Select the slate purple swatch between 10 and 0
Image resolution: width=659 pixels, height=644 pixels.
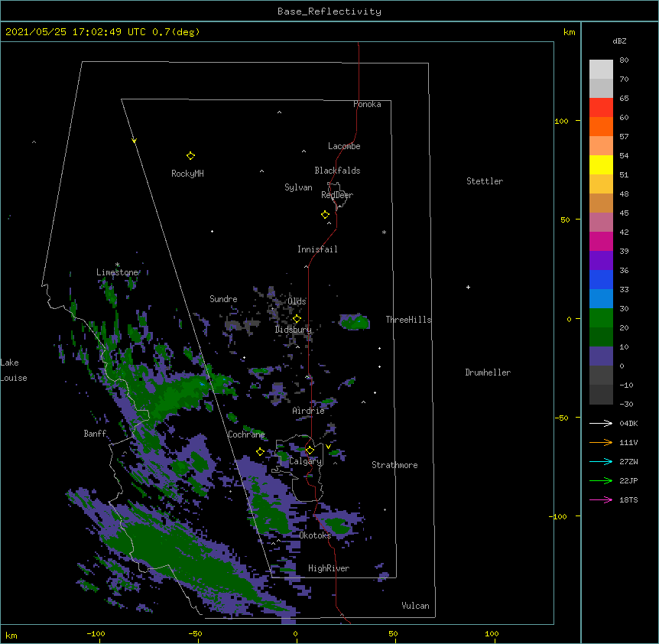(x=601, y=356)
